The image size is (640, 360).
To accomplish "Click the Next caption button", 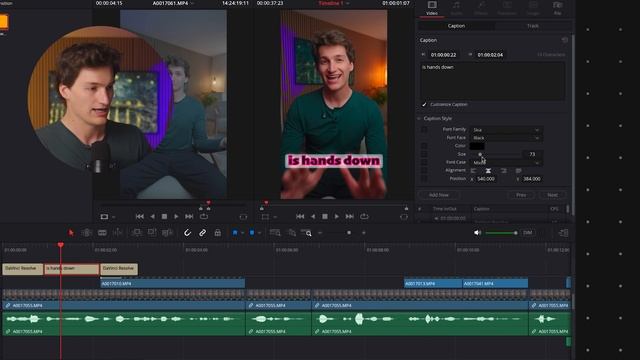I will (x=553, y=195).
